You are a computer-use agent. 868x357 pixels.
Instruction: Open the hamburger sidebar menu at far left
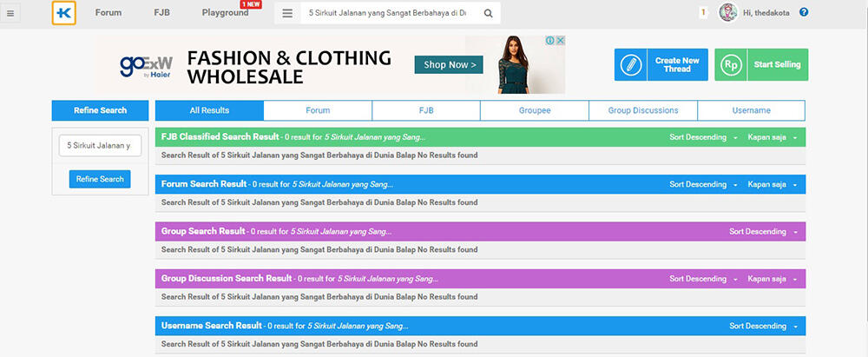10,13
